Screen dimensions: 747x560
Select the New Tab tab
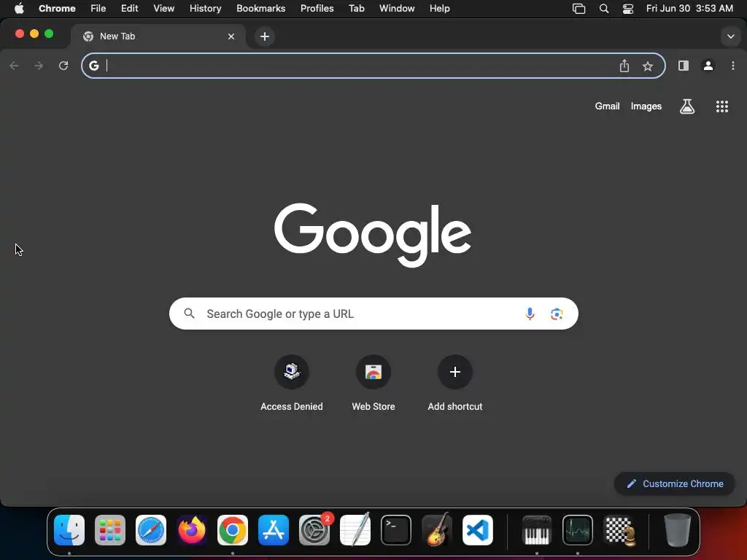coord(158,36)
